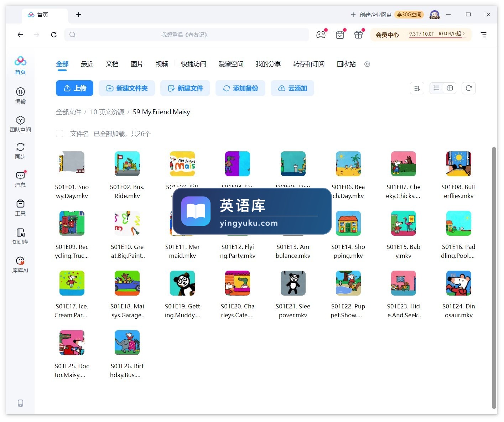Open the S01E24 Dinosaur.mkv thumbnail
Image resolution: width=504 pixels, height=422 pixels.
pos(459,283)
